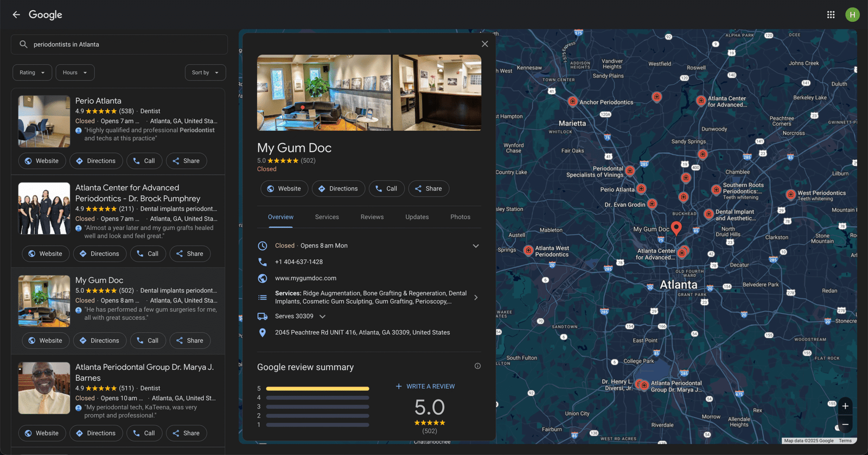868x455 pixels.
Task: Open the Atlanta Center for Advanced Periodontics staff photo
Action: coord(44,208)
